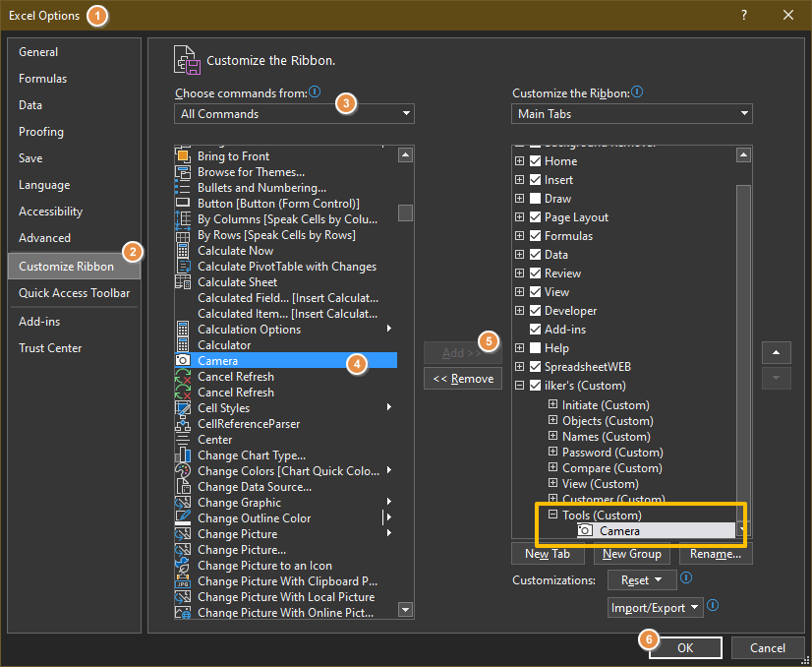Click the Change Graphic icon

tap(183, 502)
